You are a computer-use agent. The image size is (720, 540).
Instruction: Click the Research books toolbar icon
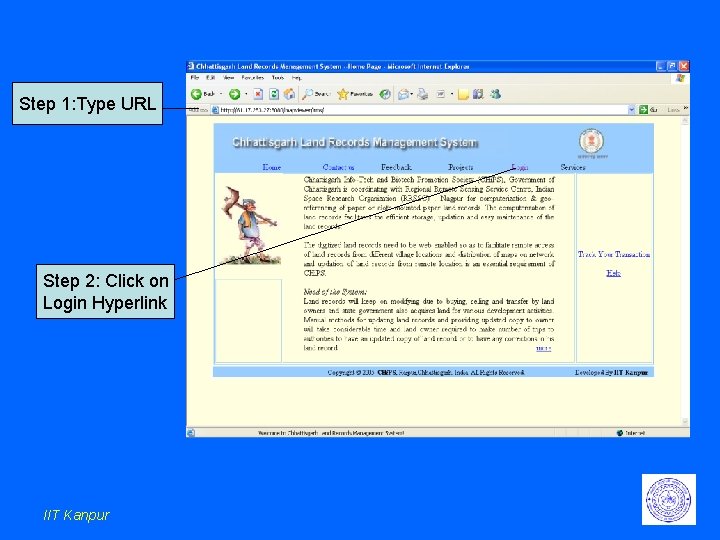coord(478,94)
